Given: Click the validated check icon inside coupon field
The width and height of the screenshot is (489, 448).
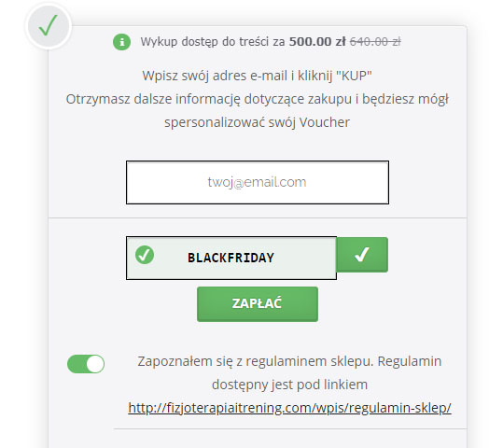Looking at the screenshot, I should coord(145,255).
